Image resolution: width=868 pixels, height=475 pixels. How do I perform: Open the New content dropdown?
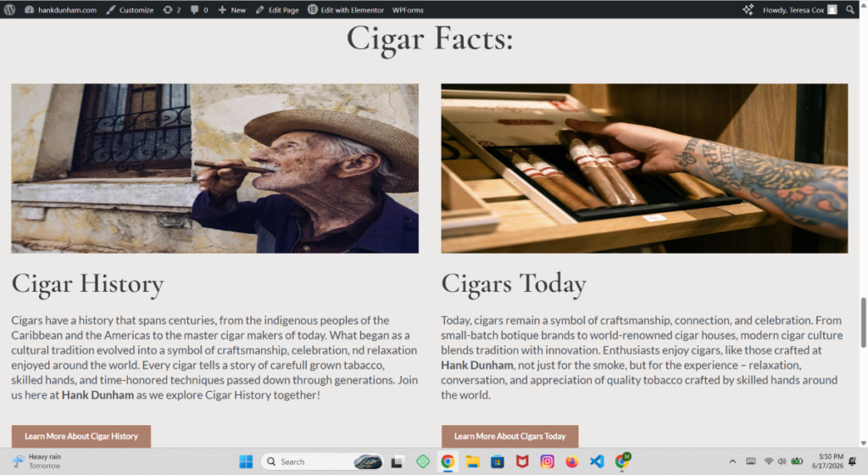(232, 9)
